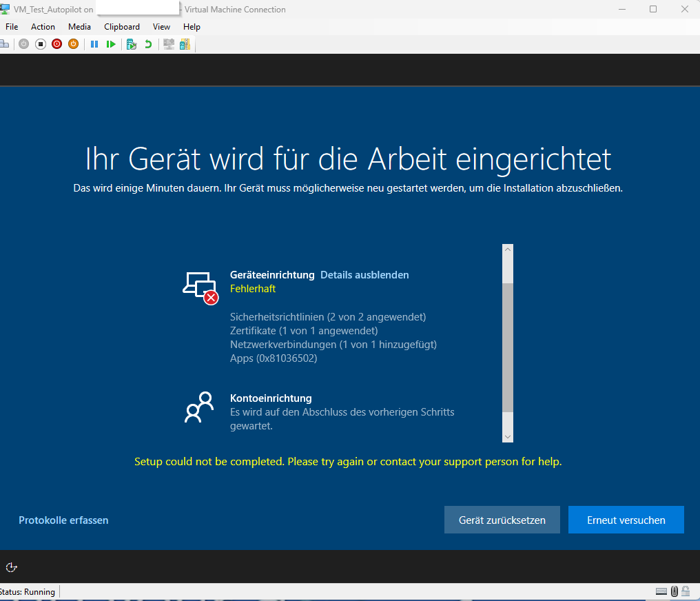
Task: Open Protokolle erfassen to collect logs
Action: pos(63,520)
